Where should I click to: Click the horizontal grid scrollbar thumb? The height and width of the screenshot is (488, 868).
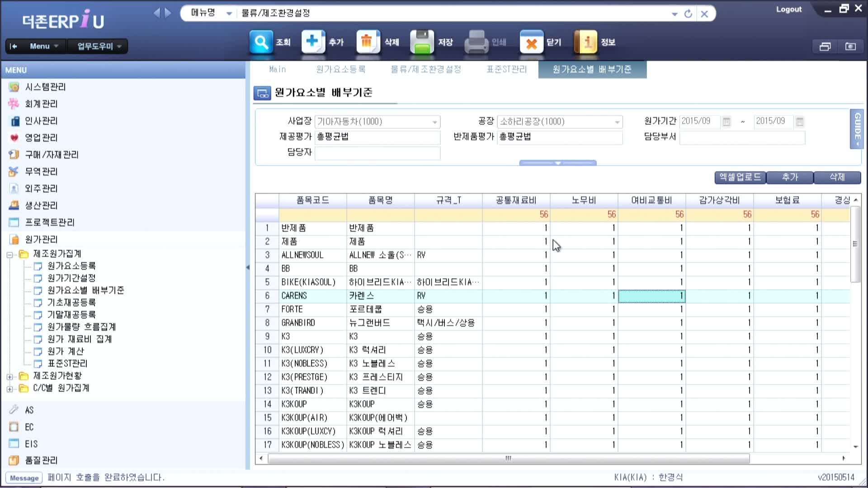[x=509, y=458]
